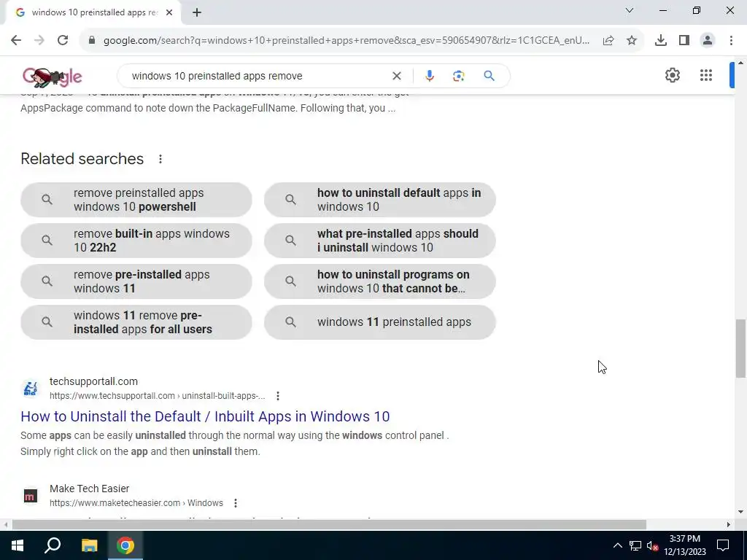Go back to the previous page
The width and height of the screenshot is (747, 560).
pos(16,41)
